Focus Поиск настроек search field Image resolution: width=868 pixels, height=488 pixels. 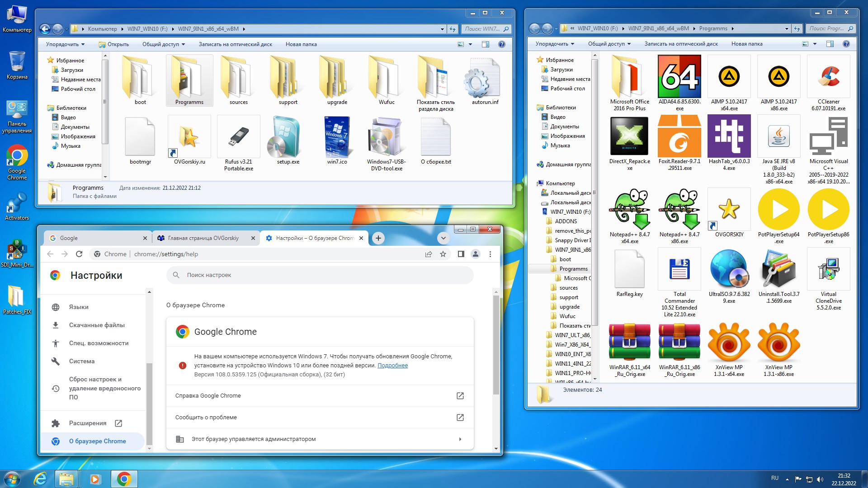pos(320,275)
